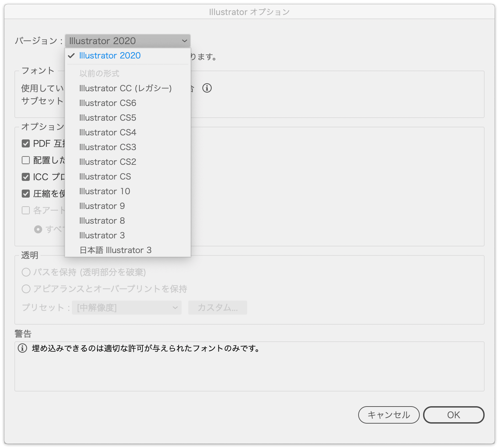Confirm with the OK button
The image size is (499, 448).
pos(454,415)
